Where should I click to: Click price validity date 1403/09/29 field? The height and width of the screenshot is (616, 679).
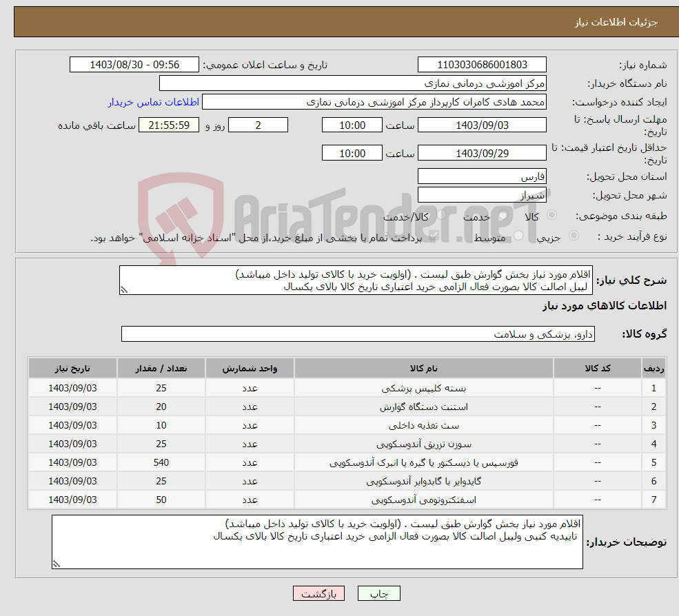pyautogui.click(x=482, y=153)
